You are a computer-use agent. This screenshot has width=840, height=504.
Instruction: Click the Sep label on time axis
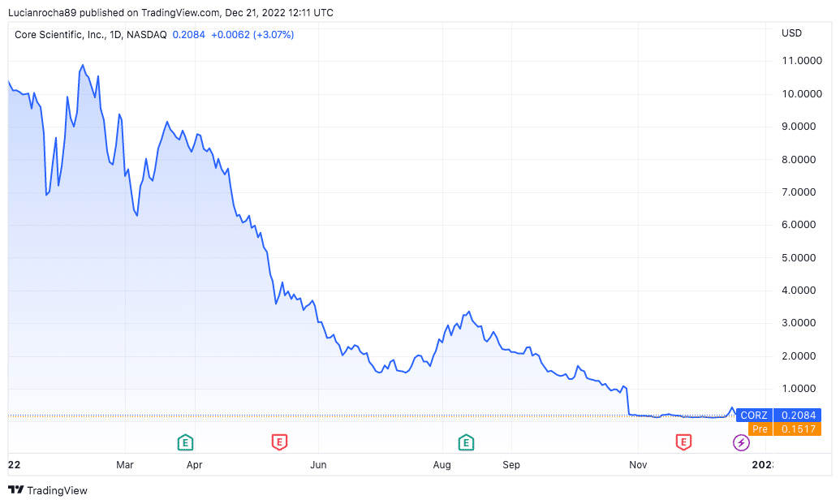511,465
